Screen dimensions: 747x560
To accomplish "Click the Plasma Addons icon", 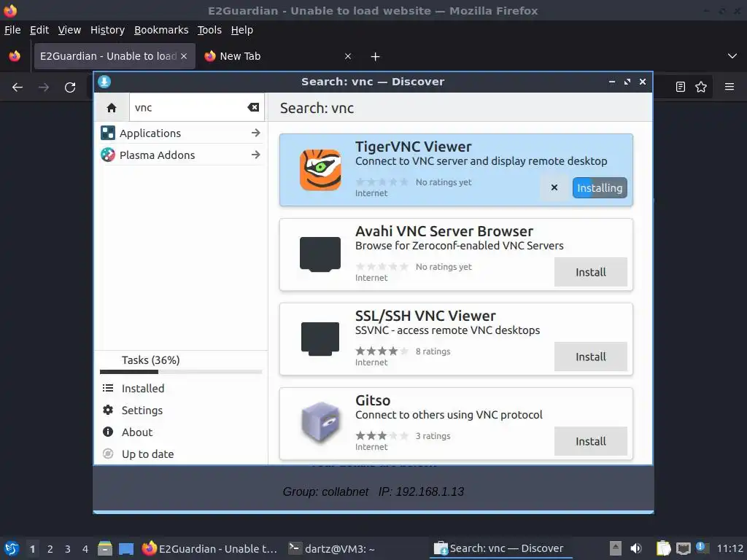I will coord(108,155).
